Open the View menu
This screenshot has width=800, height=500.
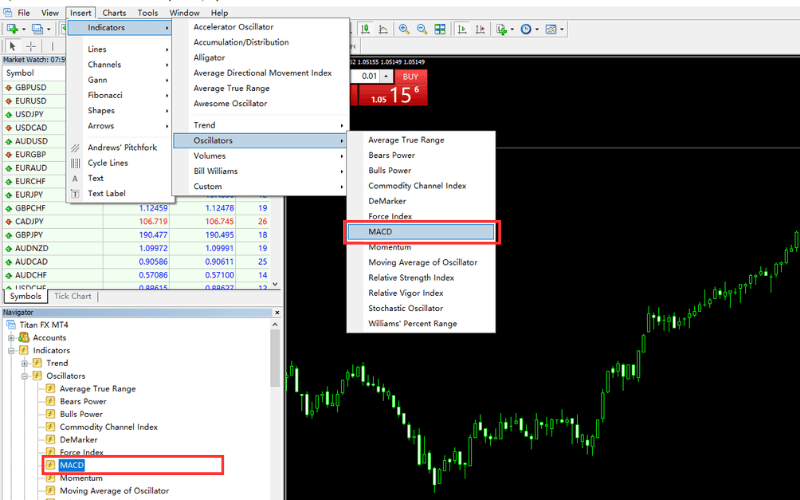point(50,13)
